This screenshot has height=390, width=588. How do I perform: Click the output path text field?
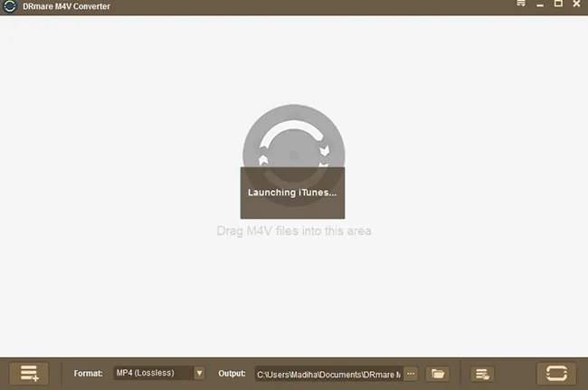coord(327,373)
